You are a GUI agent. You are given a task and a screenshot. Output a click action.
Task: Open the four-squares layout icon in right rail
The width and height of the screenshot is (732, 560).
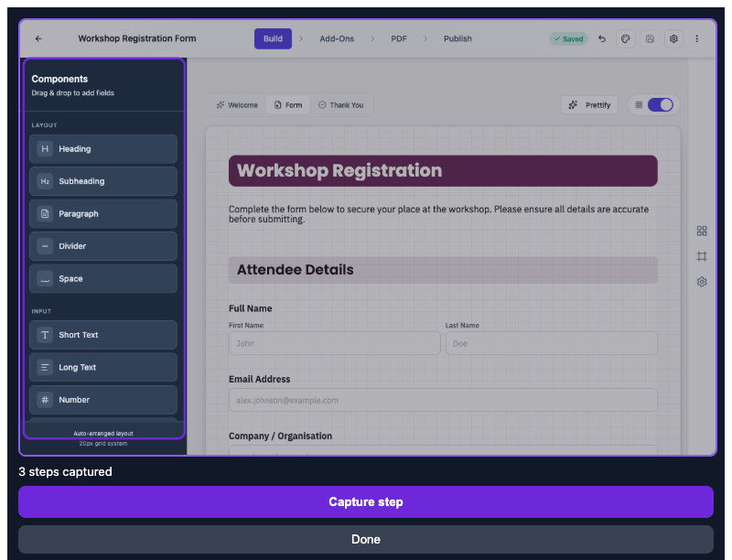pyautogui.click(x=702, y=231)
